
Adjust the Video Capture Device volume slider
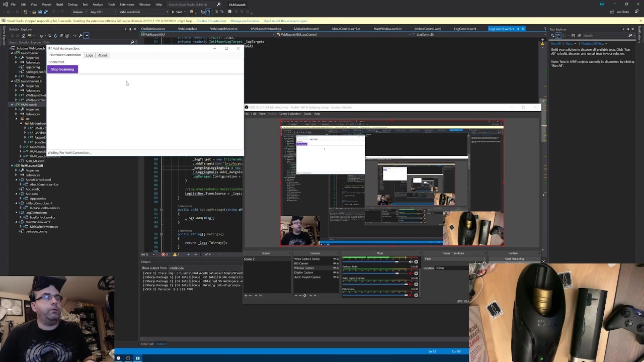click(375, 284)
